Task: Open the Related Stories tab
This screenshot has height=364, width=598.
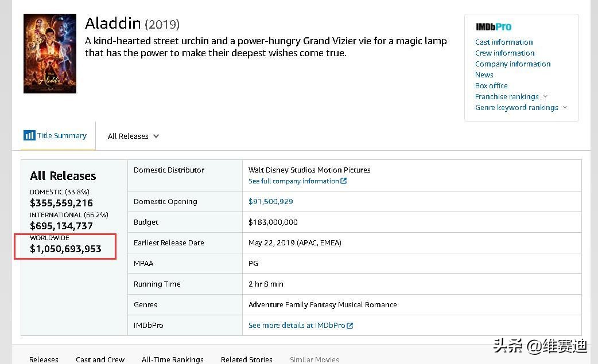Action: [x=246, y=359]
